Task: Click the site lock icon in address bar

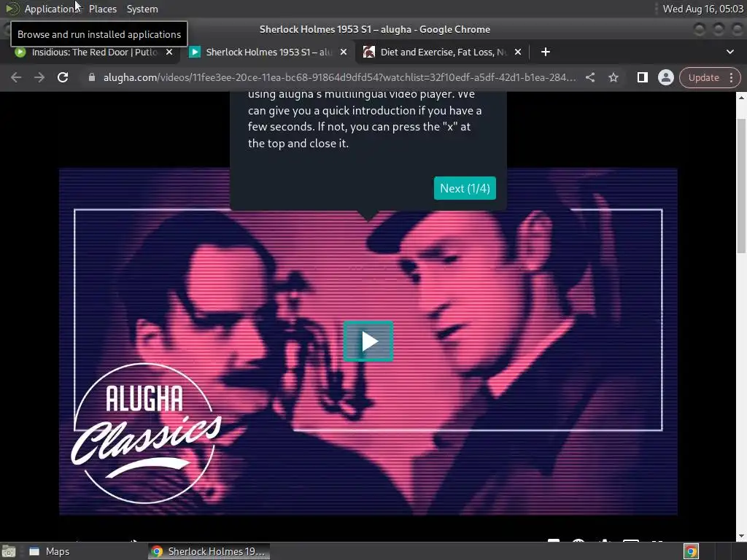Action: [92, 77]
